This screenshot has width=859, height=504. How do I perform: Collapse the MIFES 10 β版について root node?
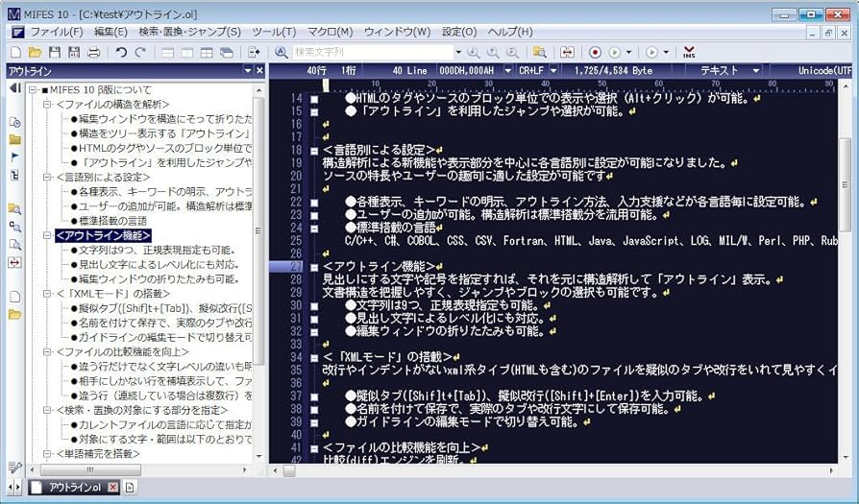point(33,89)
